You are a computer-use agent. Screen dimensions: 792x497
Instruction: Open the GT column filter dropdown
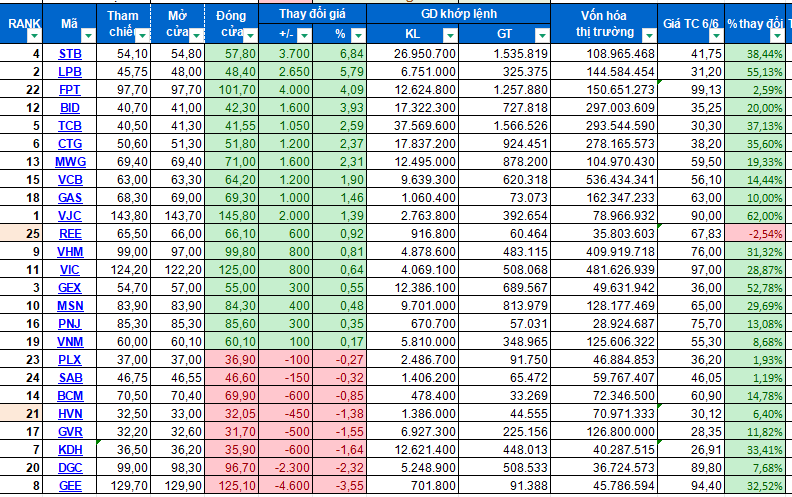coord(541,35)
